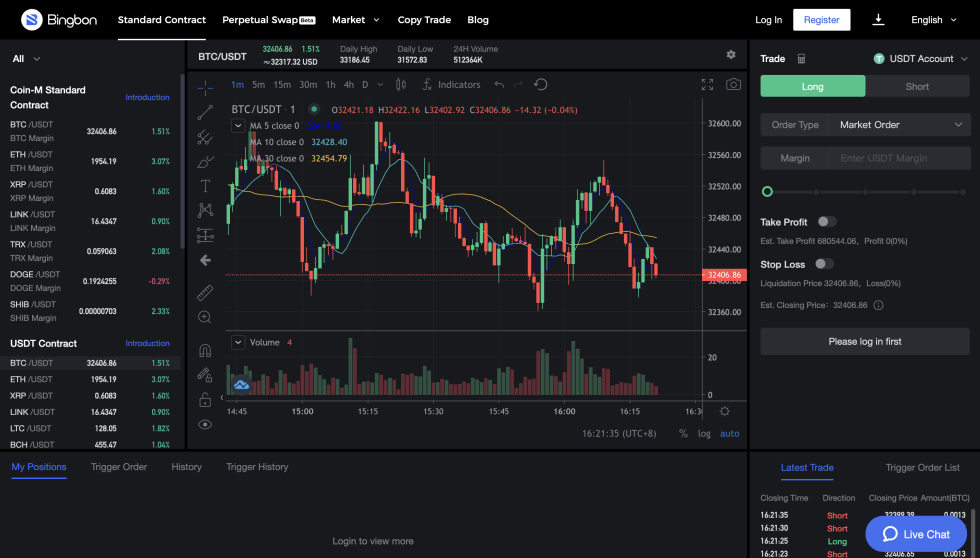Click the Enter USDT Margin field
Viewport: 980px width, 558px height.
coord(900,158)
